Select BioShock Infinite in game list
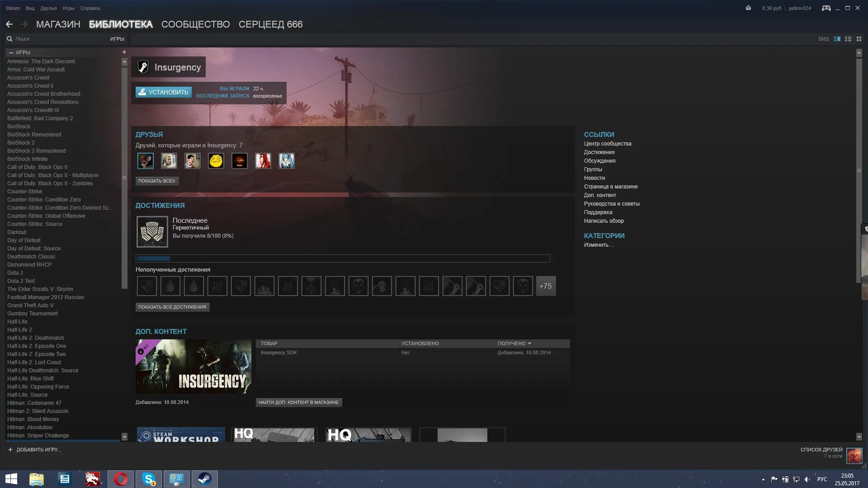The image size is (868, 488). 27,159
